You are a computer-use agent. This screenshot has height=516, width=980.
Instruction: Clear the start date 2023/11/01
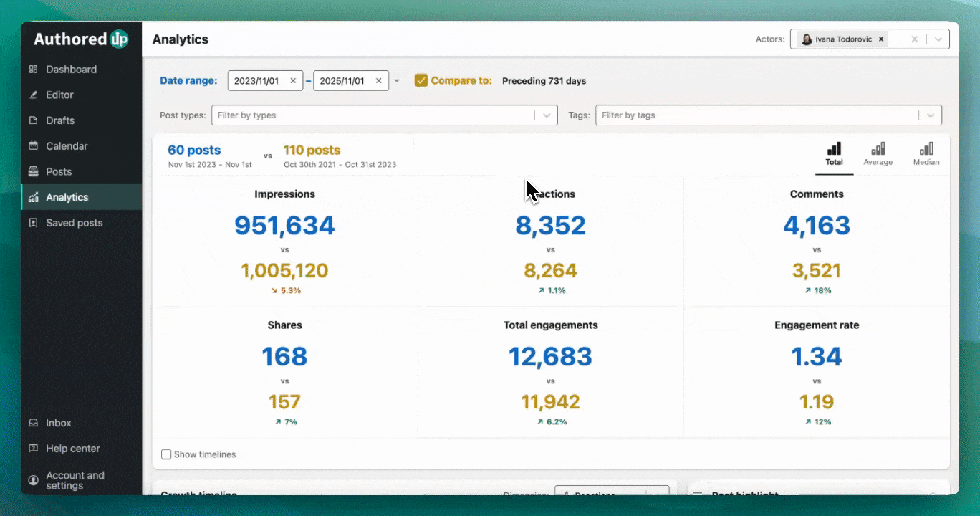click(292, 81)
